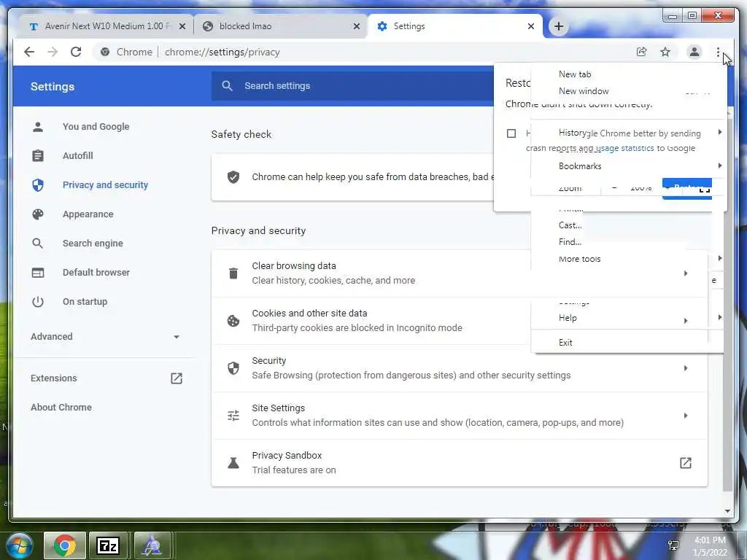Screen dimensions: 747x560
Task: Open a new tab with the plus button
Action: tap(559, 26)
